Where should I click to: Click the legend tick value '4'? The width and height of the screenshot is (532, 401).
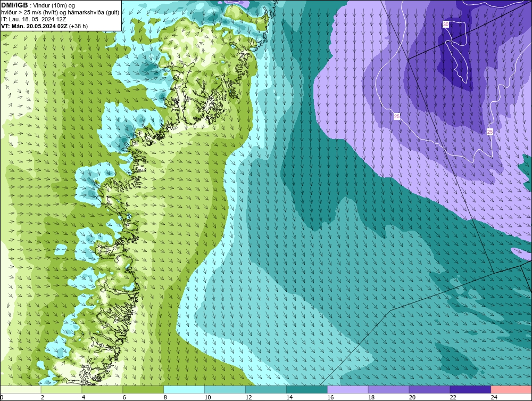84,397
